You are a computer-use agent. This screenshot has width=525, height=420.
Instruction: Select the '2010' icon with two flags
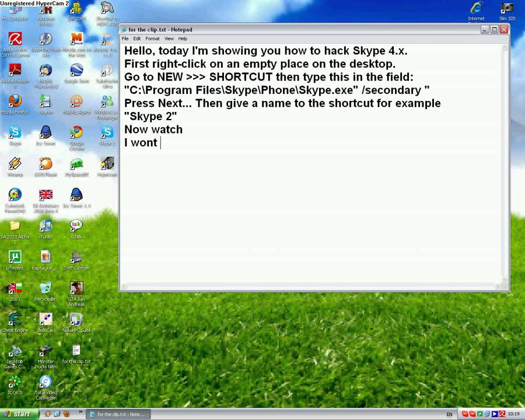pyautogui.click(x=15, y=292)
